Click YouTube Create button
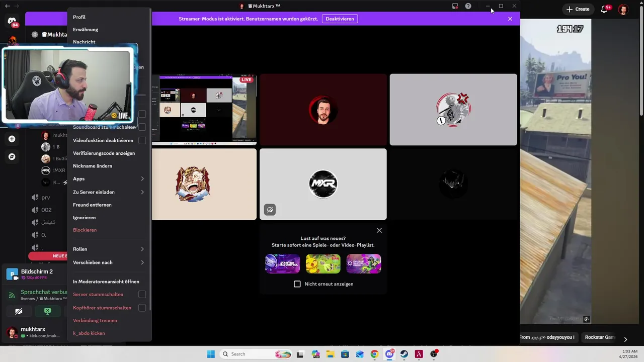 (578, 9)
